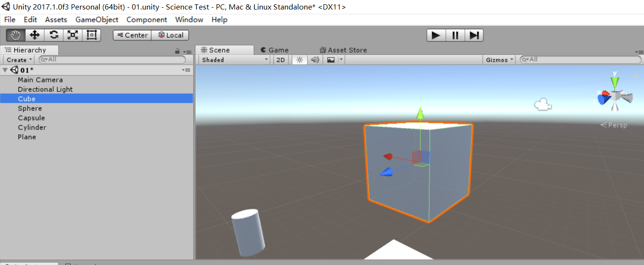
Task: Start Play mode
Action: point(436,35)
